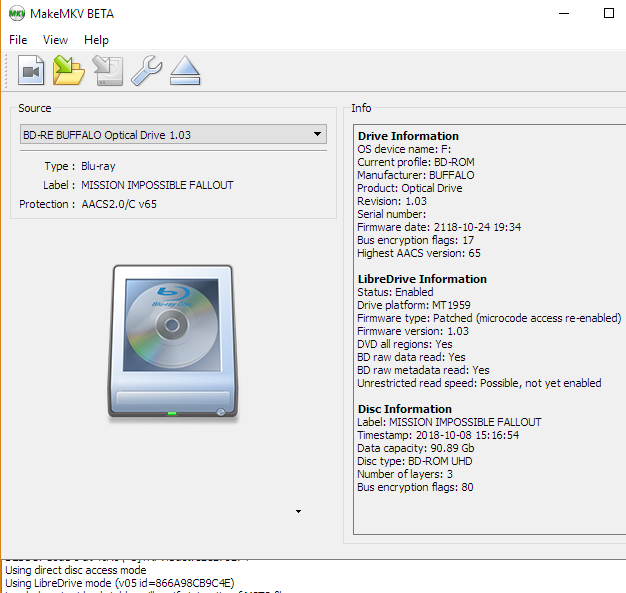Click the Source panel Label value text
The image size is (626, 593).
pyautogui.click(x=157, y=185)
